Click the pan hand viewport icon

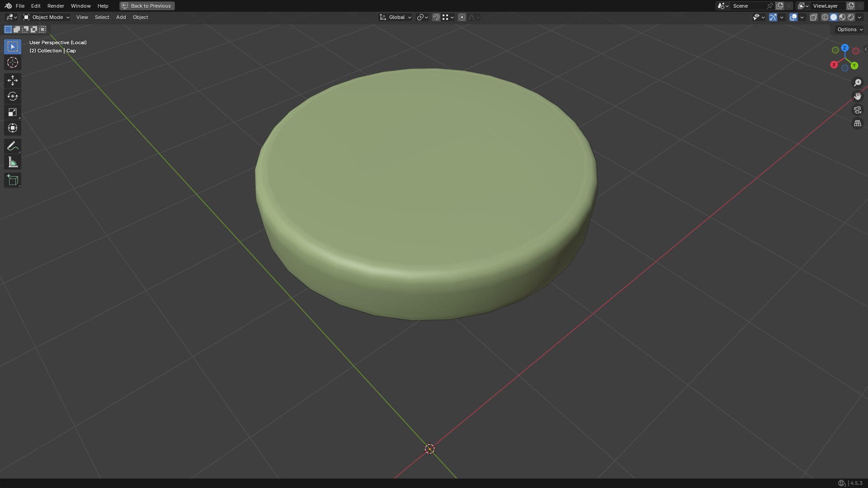[857, 96]
